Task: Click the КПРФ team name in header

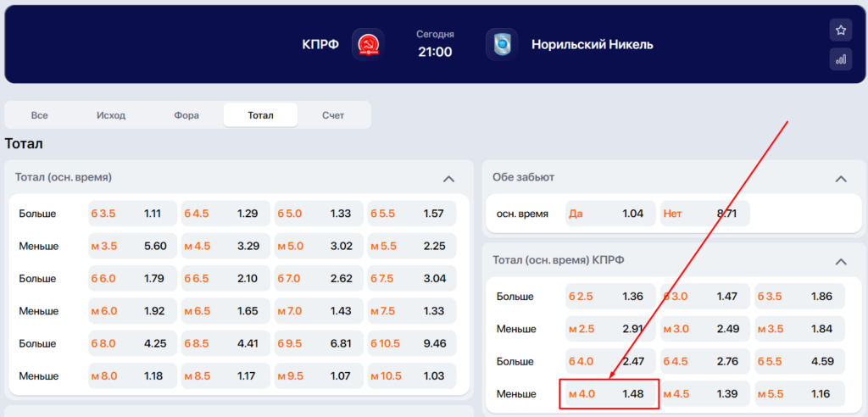Action: click(320, 44)
